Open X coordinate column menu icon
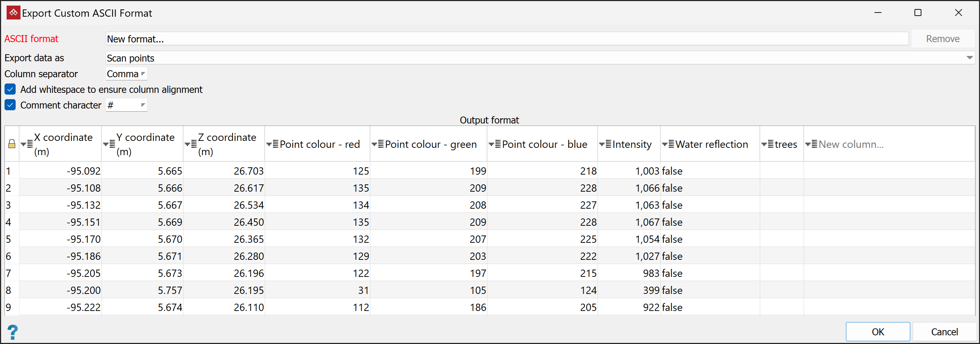Screen dimensions: 980x344 point(27,144)
